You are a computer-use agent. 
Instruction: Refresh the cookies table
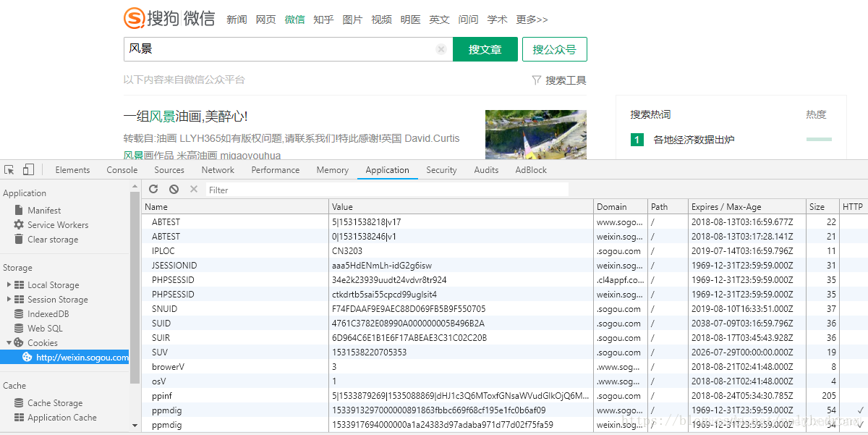(x=153, y=190)
